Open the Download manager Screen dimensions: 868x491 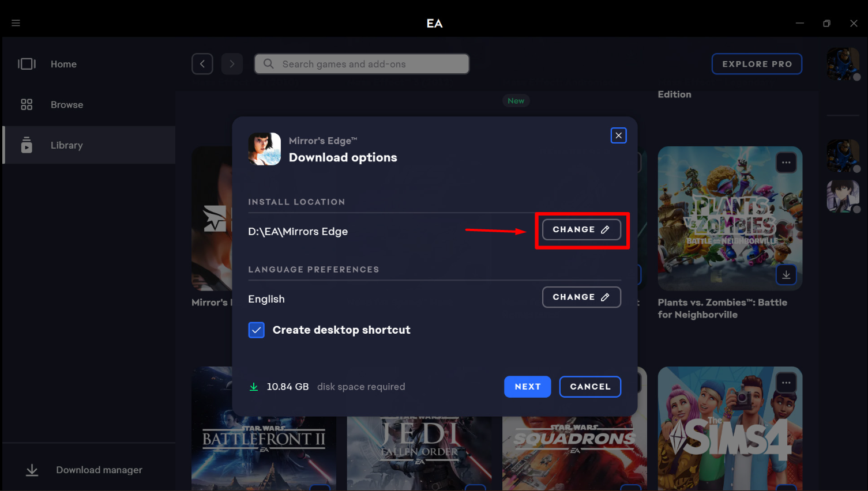tap(89, 470)
